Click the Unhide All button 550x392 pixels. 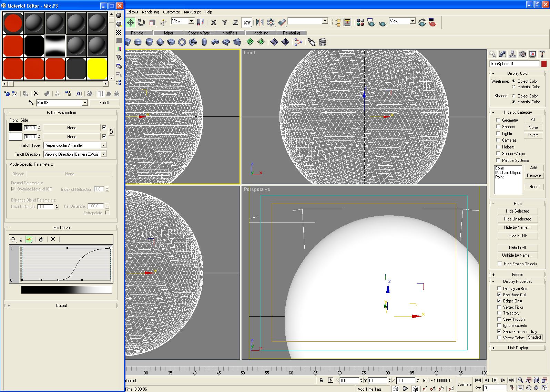pos(517,248)
